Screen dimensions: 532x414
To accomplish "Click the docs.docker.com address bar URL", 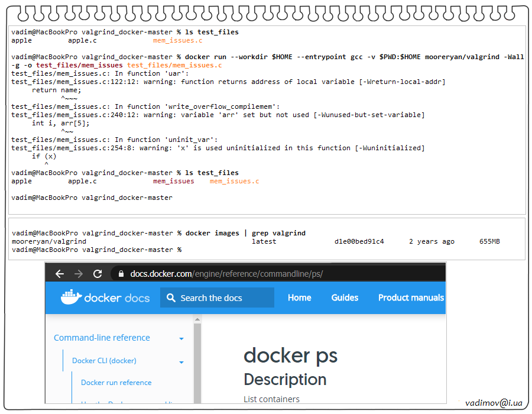I will (226, 274).
